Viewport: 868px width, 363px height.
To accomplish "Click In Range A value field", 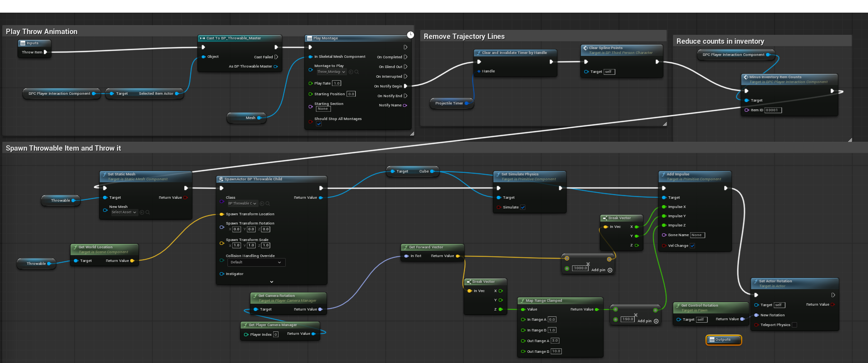I will (552, 320).
